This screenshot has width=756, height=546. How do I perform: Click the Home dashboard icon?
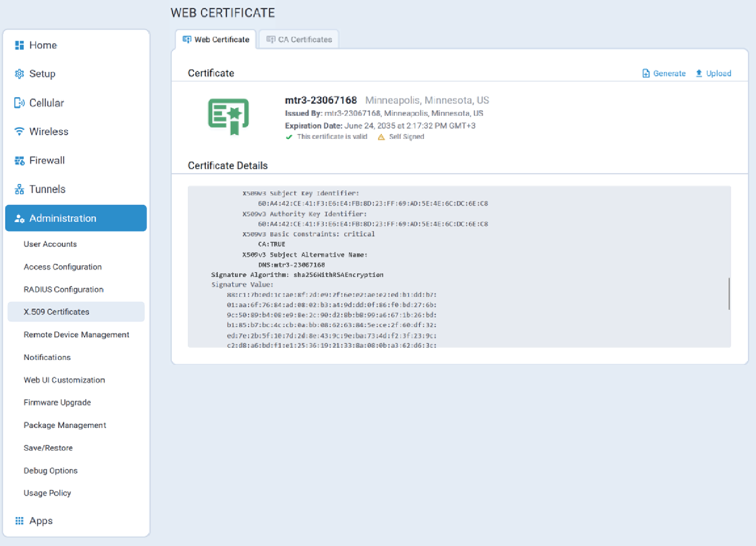coord(19,45)
